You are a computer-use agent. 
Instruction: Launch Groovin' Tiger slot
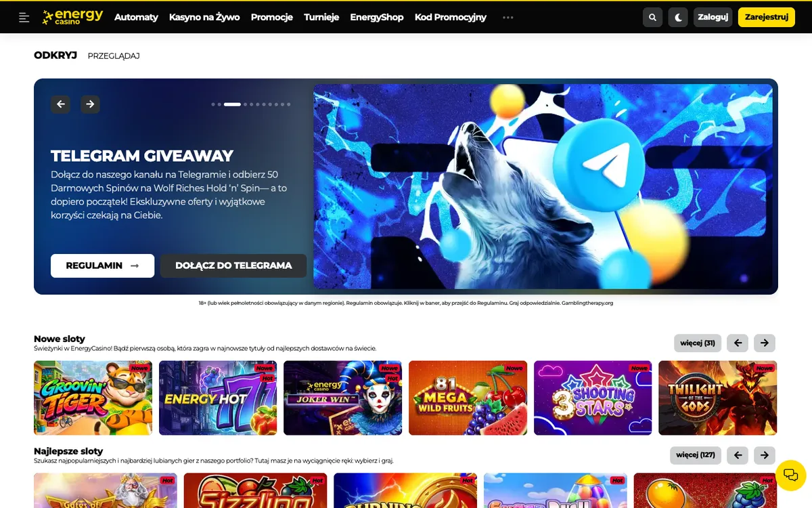coord(93,398)
